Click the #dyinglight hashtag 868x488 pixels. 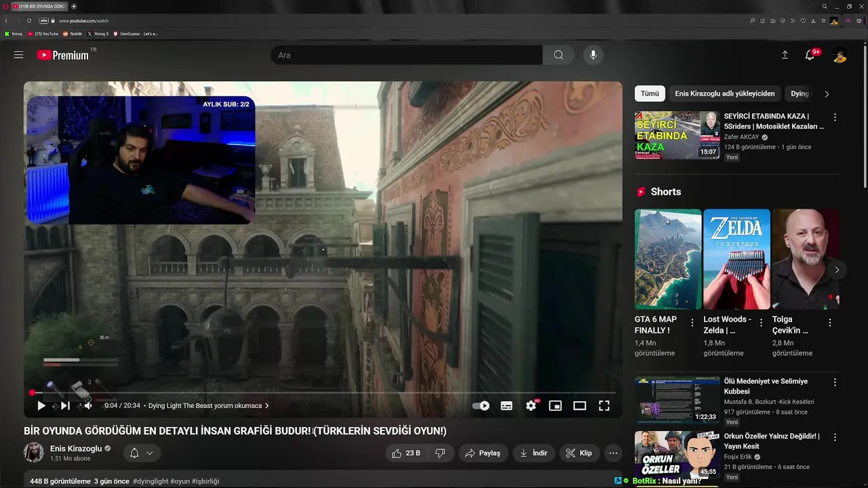(151, 481)
